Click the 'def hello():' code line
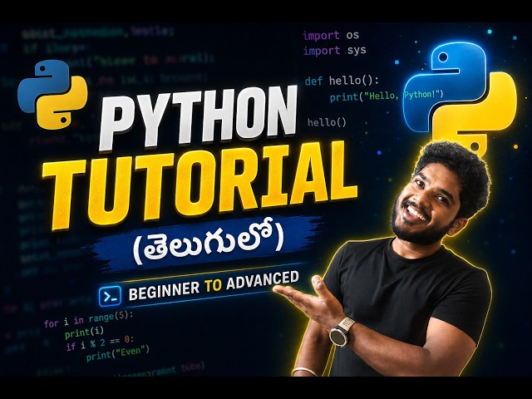This screenshot has height=399, width=532. 342,81
